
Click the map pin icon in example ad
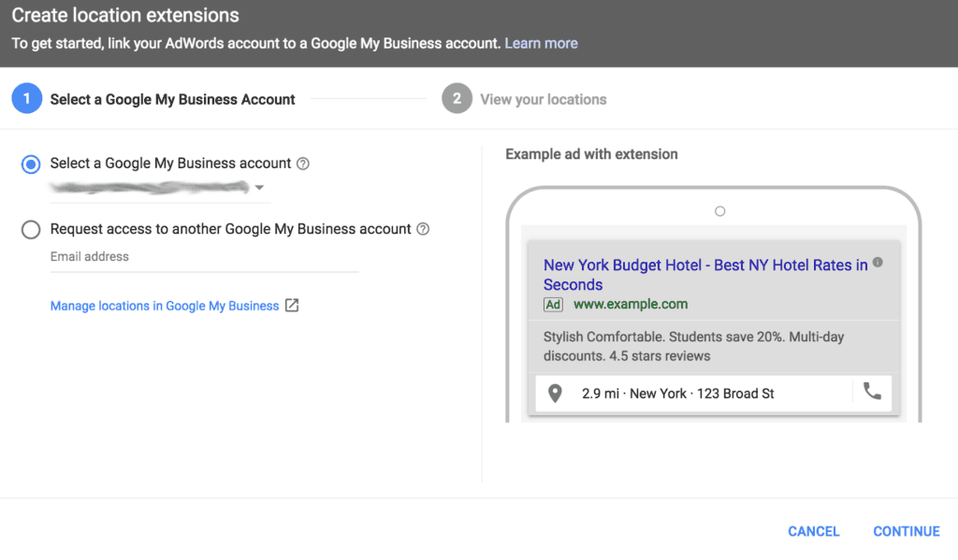click(555, 394)
